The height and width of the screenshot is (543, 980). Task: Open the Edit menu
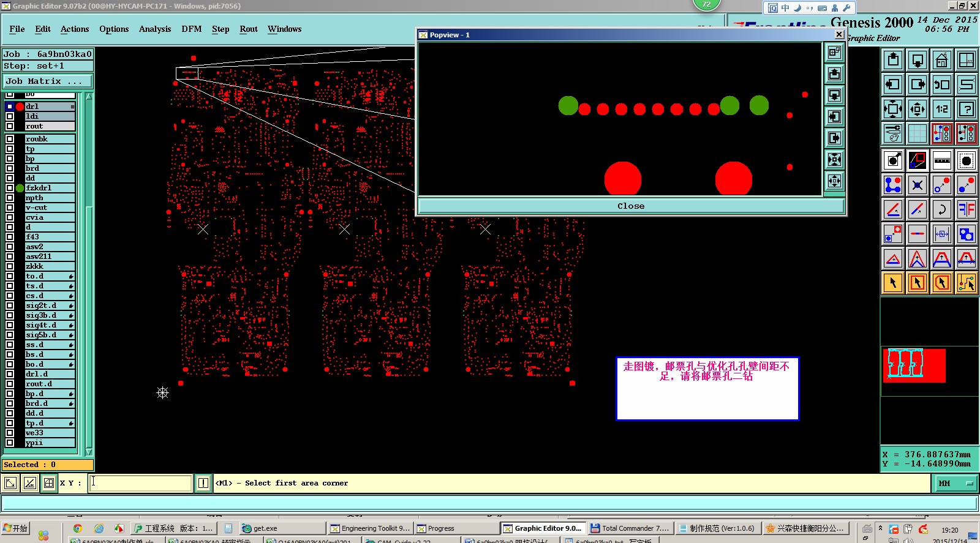click(43, 29)
